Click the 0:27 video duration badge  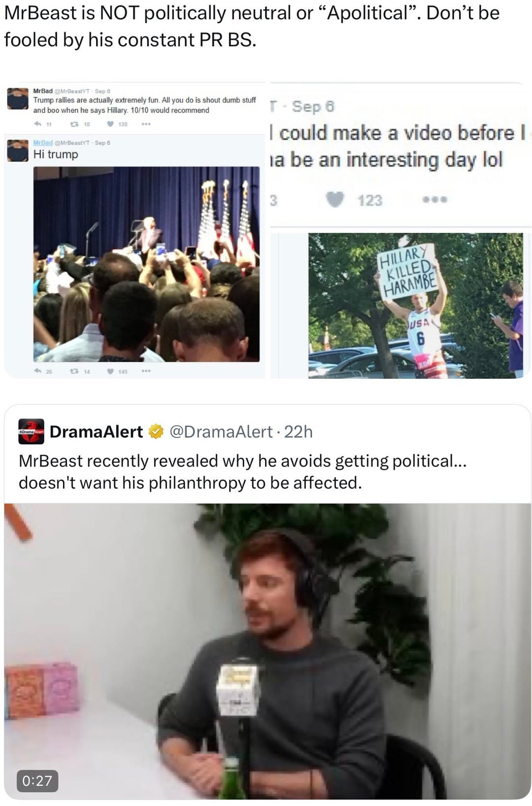pos(37,780)
